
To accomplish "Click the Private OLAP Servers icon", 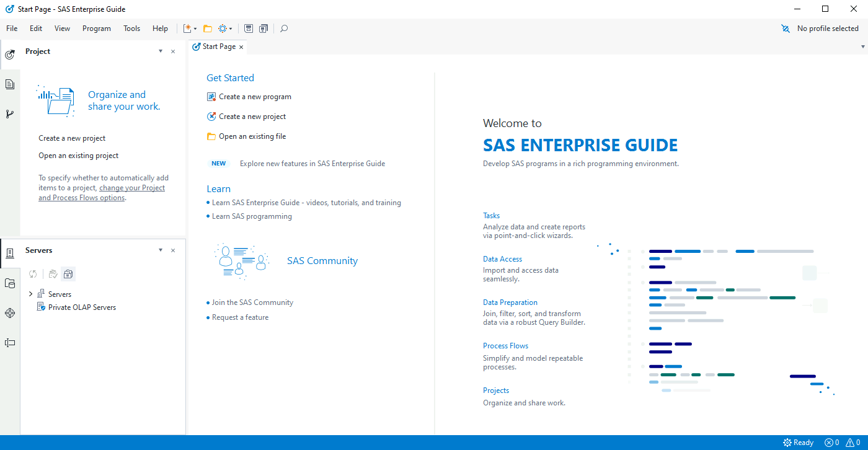I will [41, 307].
